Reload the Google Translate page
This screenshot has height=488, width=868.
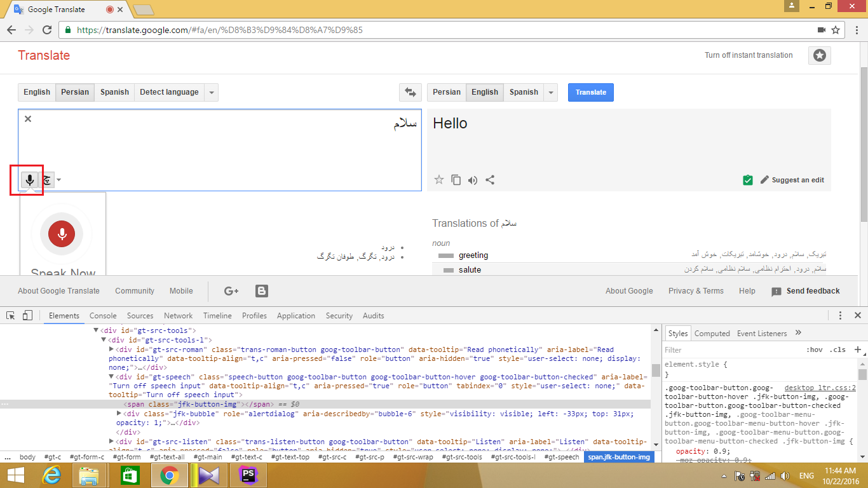(x=47, y=30)
